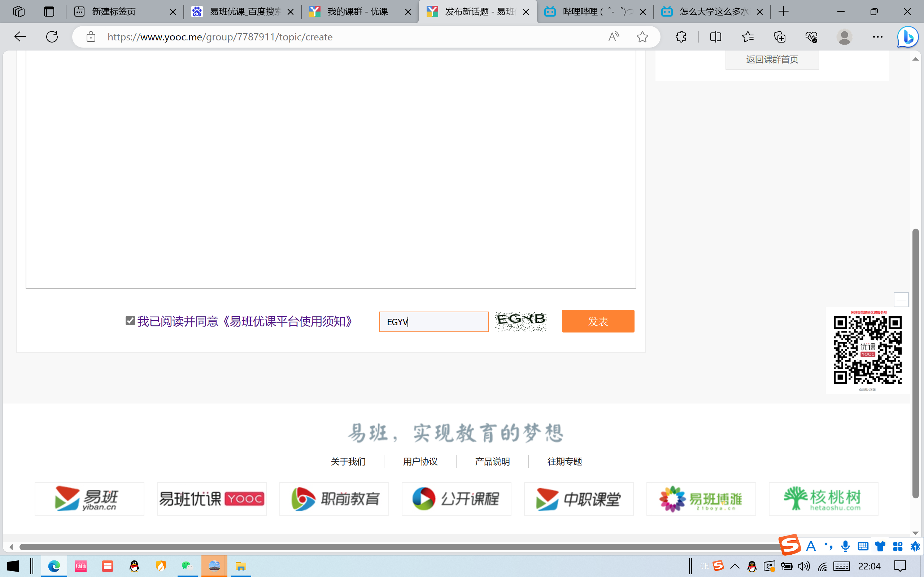Click the browser Extensions puzzle icon
Image resolution: width=924 pixels, height=577 pixels.
point(681,37)
